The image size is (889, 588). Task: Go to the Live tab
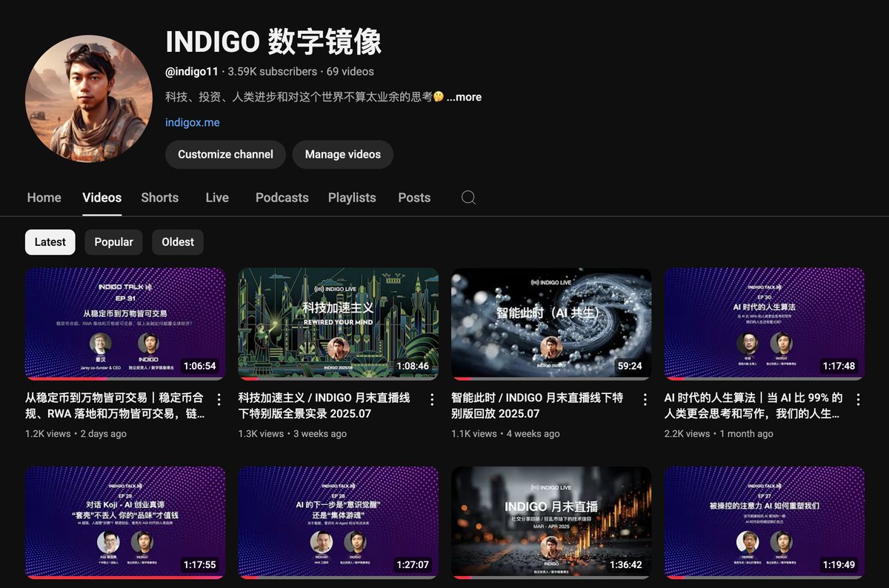click(x=217, y=198)
